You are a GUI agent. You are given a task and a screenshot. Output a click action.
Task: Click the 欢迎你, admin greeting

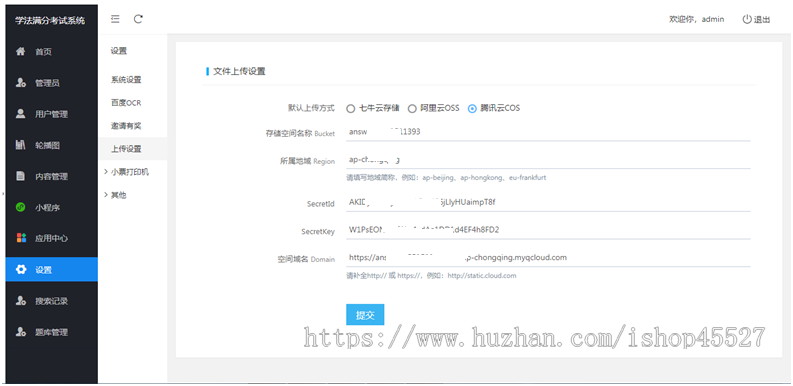point(696,19)
